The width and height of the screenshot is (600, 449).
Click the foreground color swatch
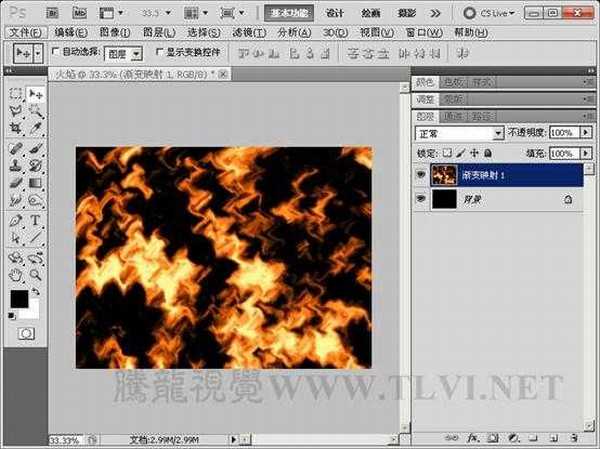point(19,299)
